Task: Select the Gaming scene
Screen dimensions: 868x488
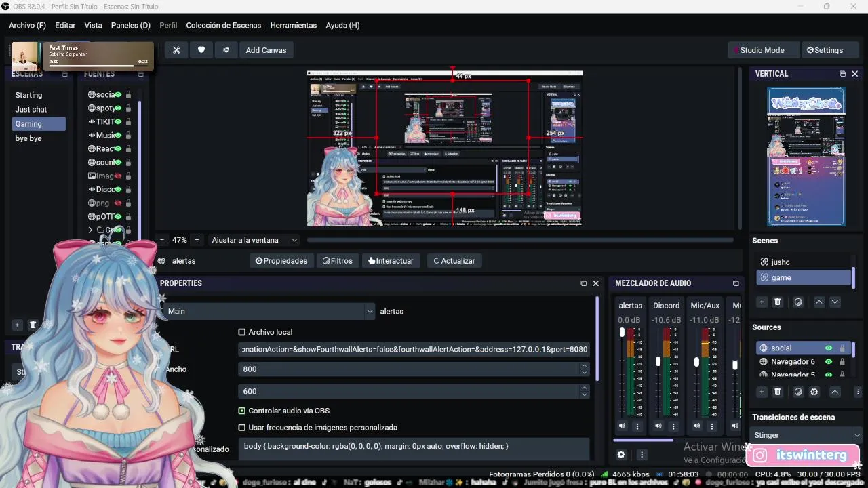Action: (39, 124)
